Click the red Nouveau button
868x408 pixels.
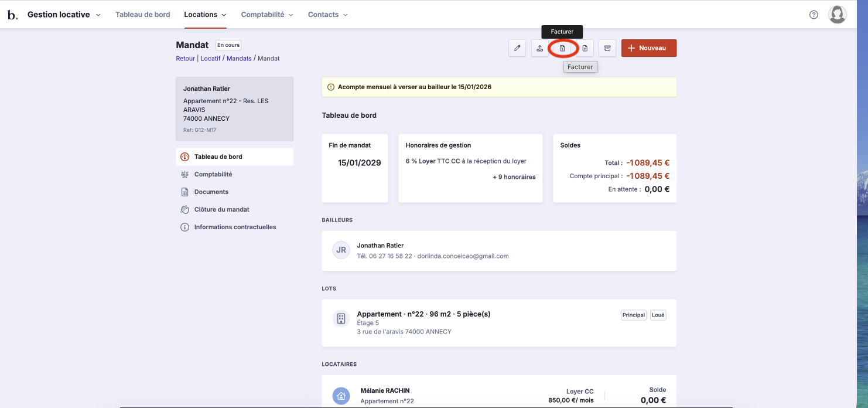[648, 48]
